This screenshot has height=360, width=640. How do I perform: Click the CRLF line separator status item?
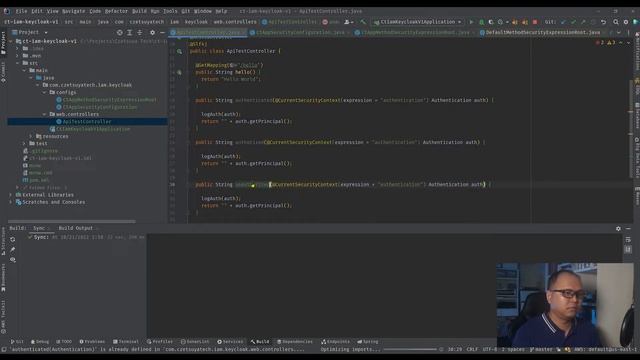coord(472,349)
